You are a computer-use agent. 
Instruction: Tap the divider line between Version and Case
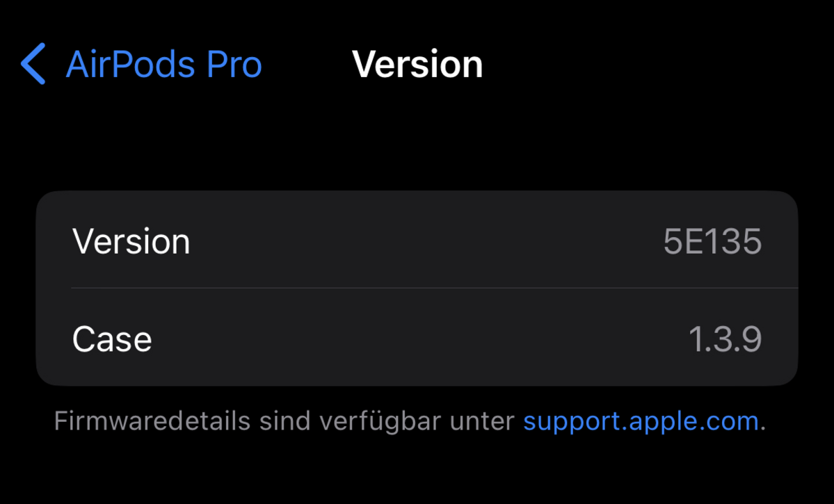[x=435, y=288]
